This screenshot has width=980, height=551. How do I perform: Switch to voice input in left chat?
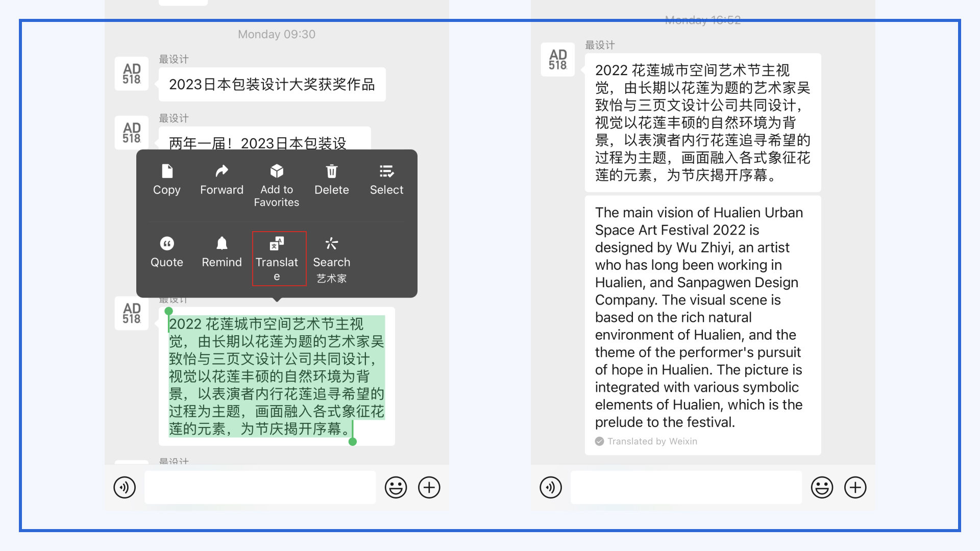point(124,487)
